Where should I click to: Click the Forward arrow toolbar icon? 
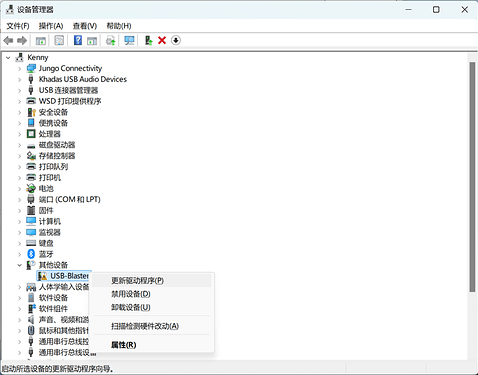tap(22, 41)
